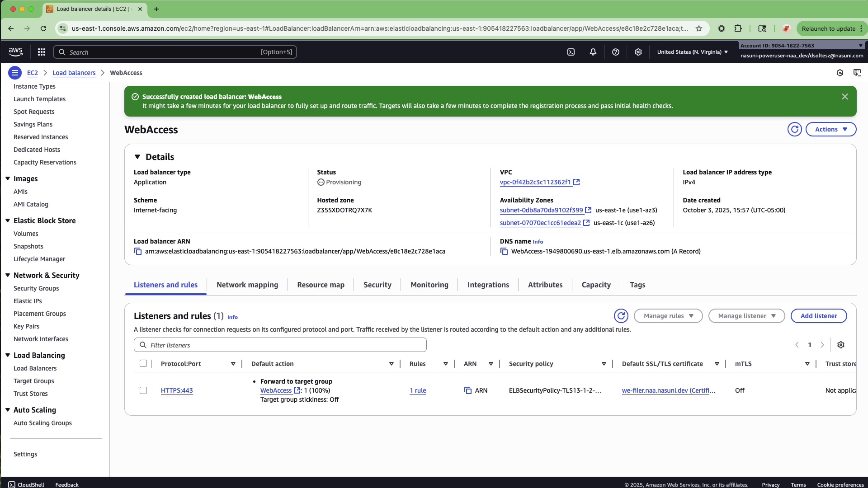This screenshot has width=868, height=488.
Task: Select all listeners with the header checkbox
Action: pos(143,363)
